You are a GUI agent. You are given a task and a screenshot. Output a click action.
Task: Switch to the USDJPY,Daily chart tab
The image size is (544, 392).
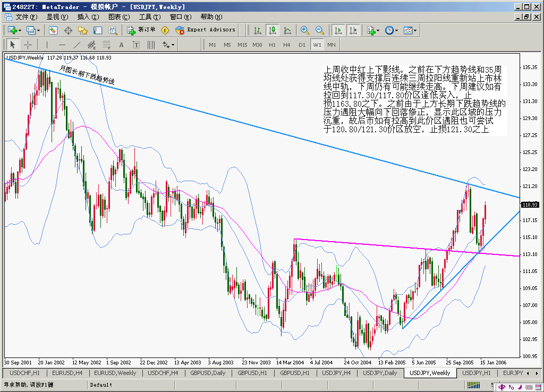[x=380, y=373]
